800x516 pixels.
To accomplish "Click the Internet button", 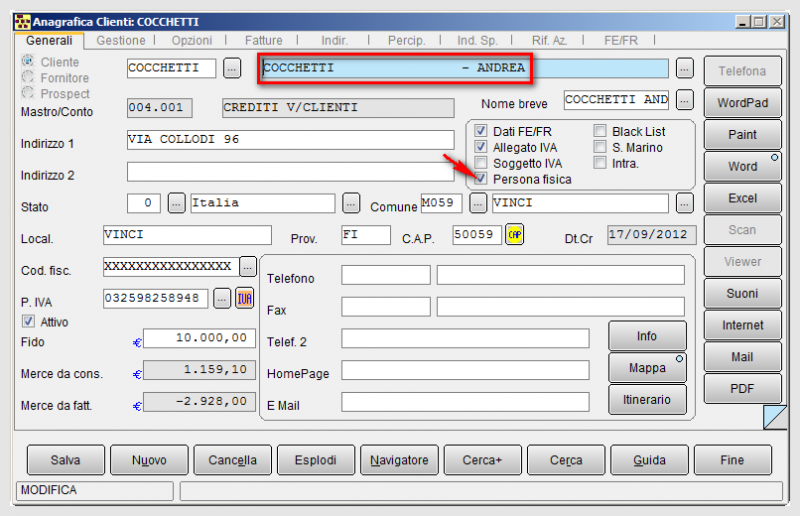I will coord(743,325).
